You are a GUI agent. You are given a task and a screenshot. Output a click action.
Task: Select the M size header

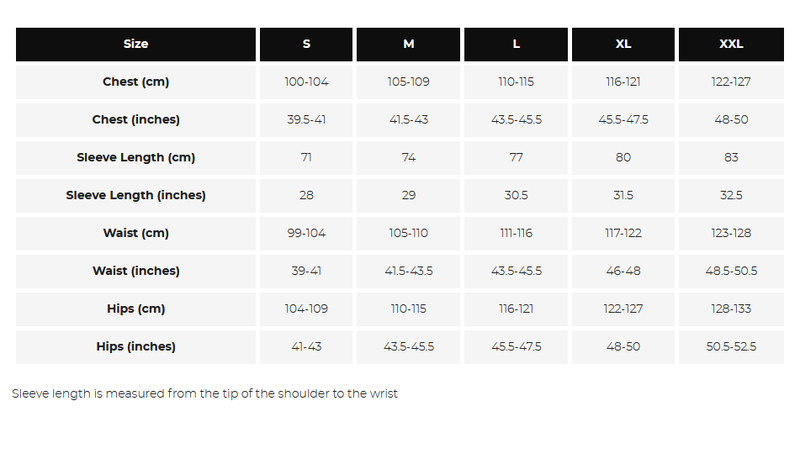(409, 44)
